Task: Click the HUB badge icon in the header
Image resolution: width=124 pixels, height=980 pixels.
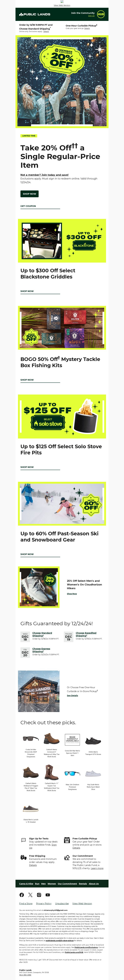Action: [x=101, y=14]
